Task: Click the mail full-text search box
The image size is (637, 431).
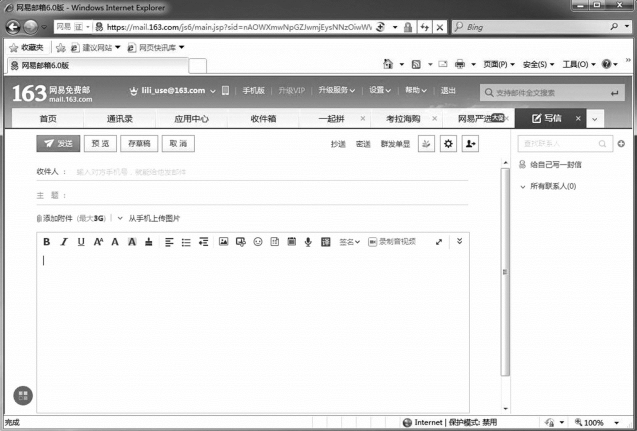Action: pyautogui.click(x=552, y=93)
